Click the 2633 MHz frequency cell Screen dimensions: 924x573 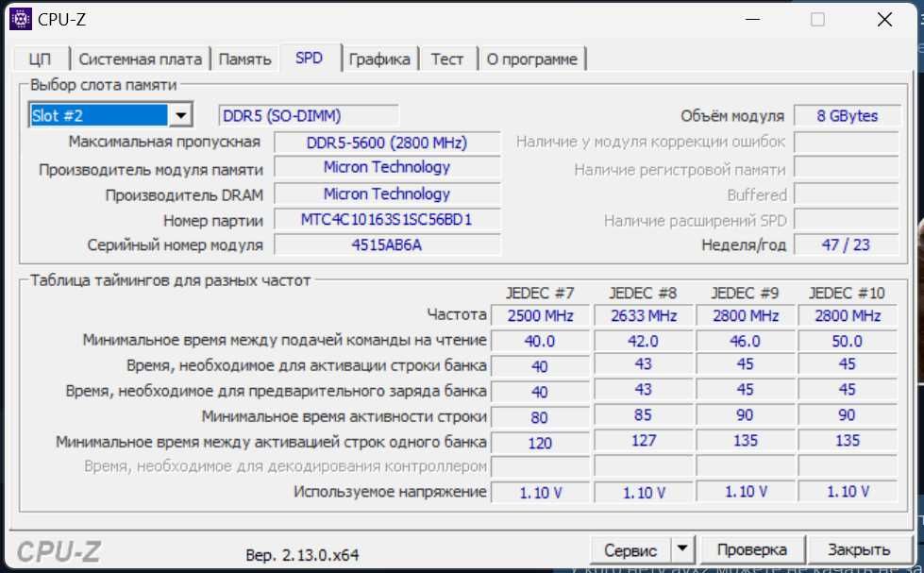(644, 316)
